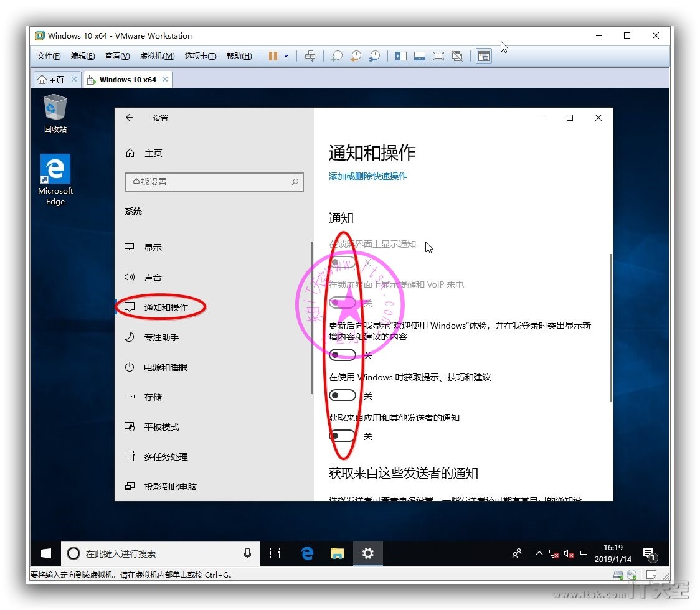This screenshot has width=700, height=610.
Task: Select the Microsoft Edge desktop shortcut
Action: pos(55,179)
